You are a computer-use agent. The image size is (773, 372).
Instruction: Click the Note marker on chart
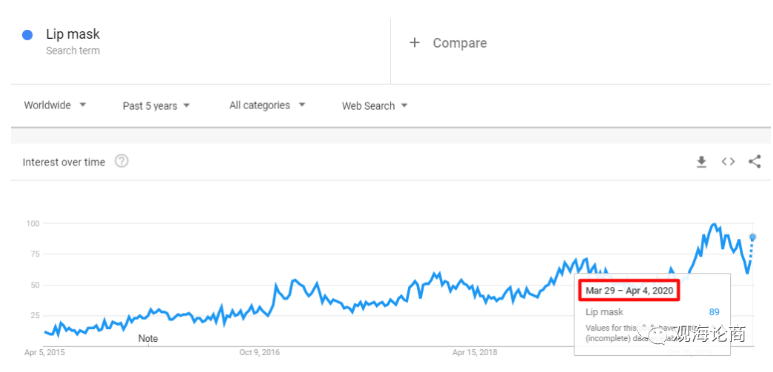coord(148,338)
